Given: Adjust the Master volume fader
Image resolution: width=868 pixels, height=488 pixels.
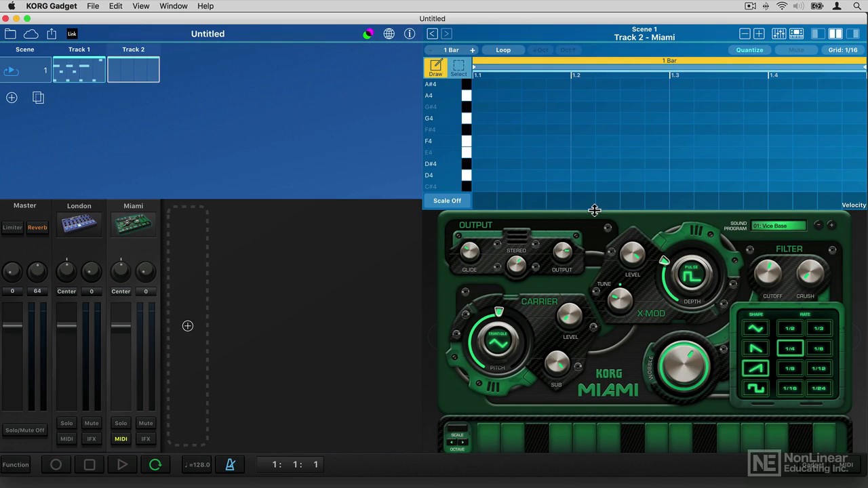Looking at the screenshot, I should tap(12, 326).
